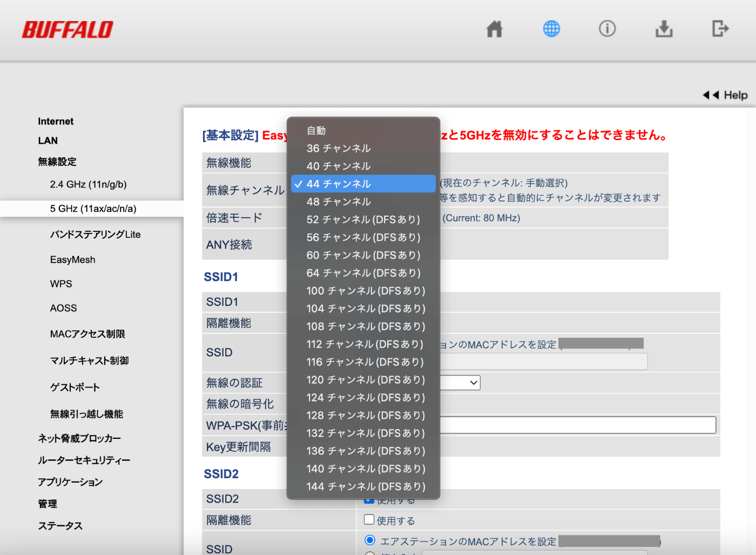Open 管理 section in sidebar

[48, 504]
